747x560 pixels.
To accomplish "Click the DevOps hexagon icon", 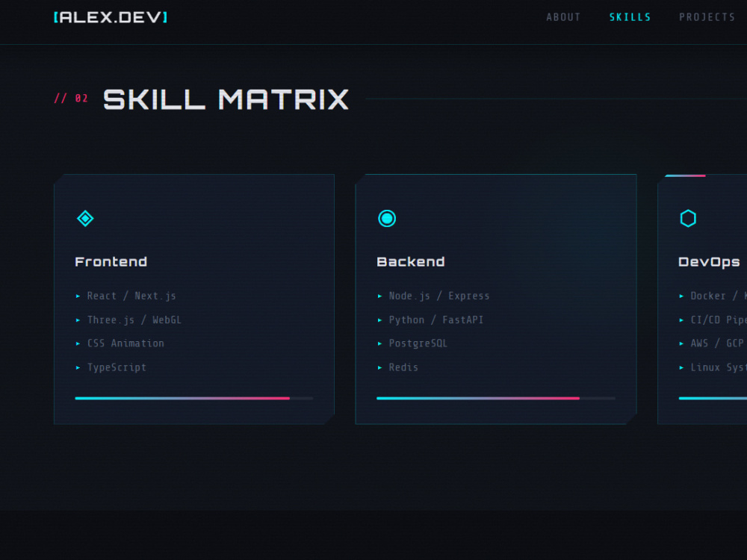I will [x=688, y=219].
